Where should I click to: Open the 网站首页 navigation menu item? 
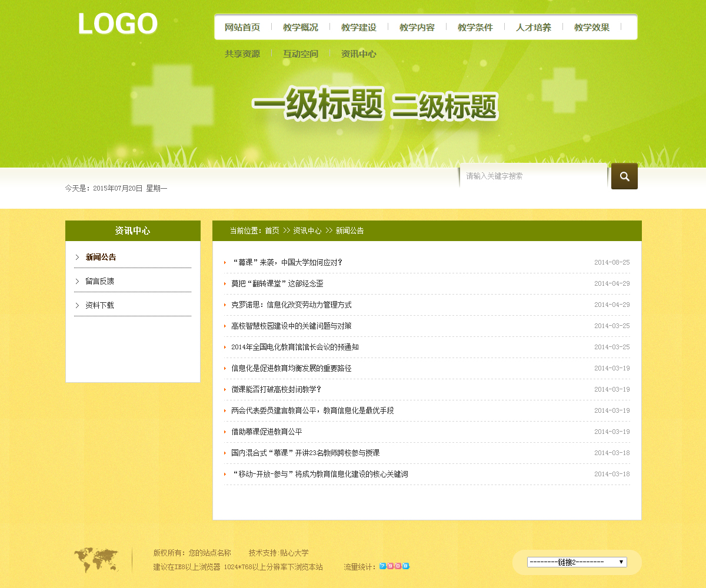(x=242, y=28)
